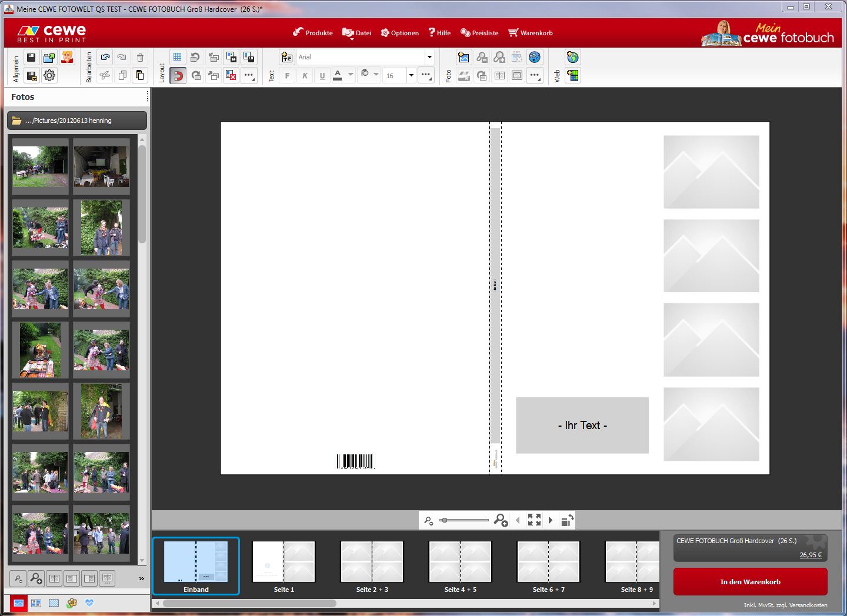Open the font size dropdown

[x=411, y=75]
